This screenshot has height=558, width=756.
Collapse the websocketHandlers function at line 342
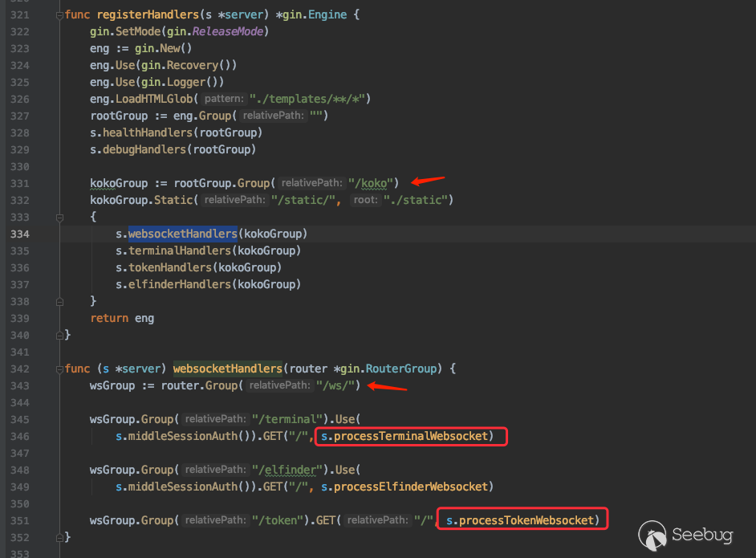(59, 369)
